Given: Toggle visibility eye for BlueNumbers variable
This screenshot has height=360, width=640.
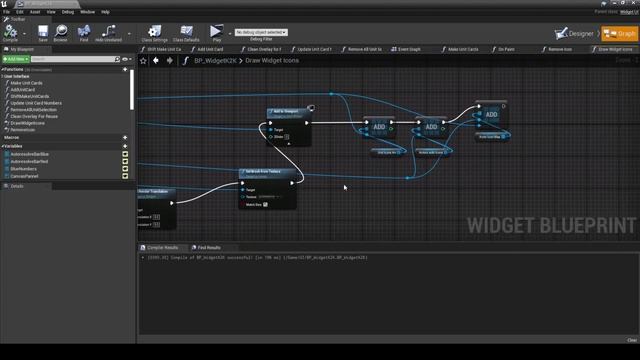Looking at the screenshot, I should [x=125, y=169].
